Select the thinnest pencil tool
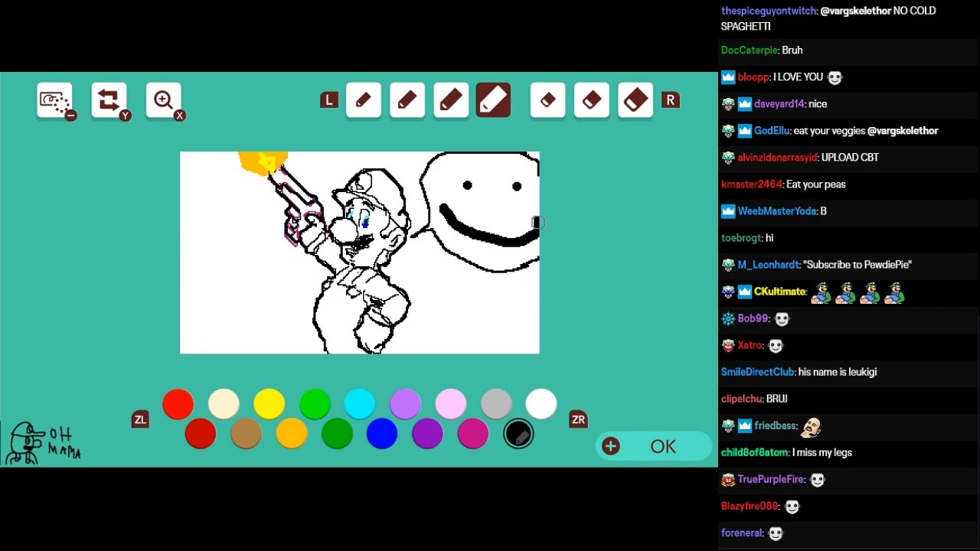980x551 pixels. pos(364,100)
